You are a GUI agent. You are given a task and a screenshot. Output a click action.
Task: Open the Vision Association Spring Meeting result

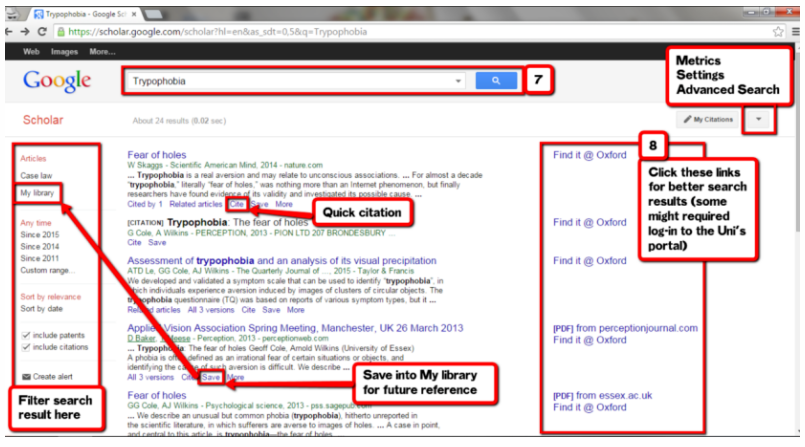click(x=295, y=328)
